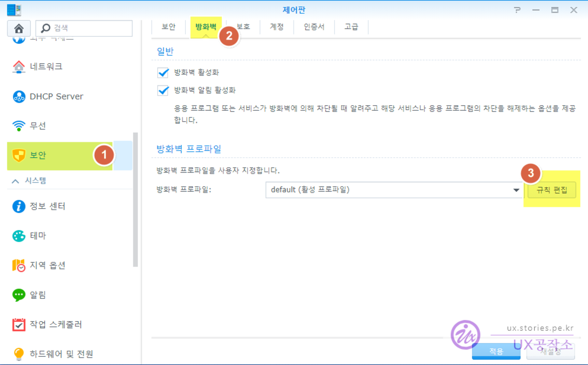This screenshot has height=365, width=588.
Task: Open Network settings icon
Action: click(19, 66)
